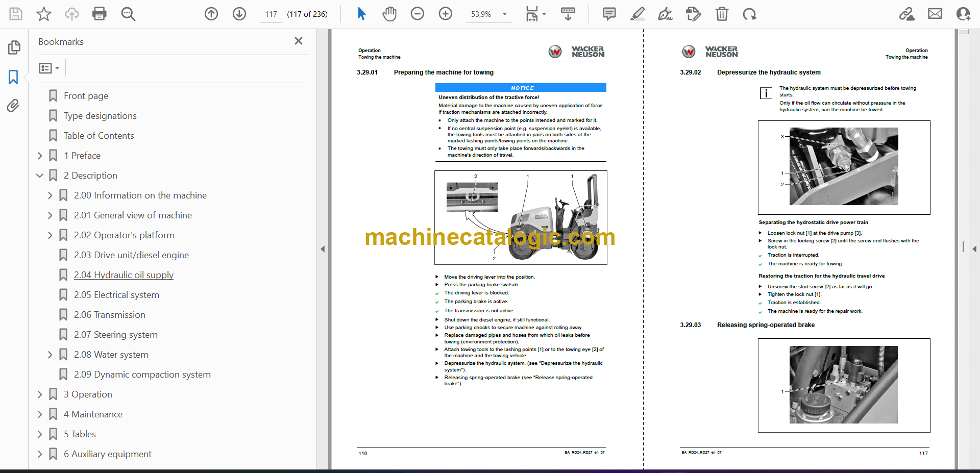Go to previous page arrow
Image resolution: width=980 pixels, height=473 pixels.
pyautogui.click(x=211, y=14)
